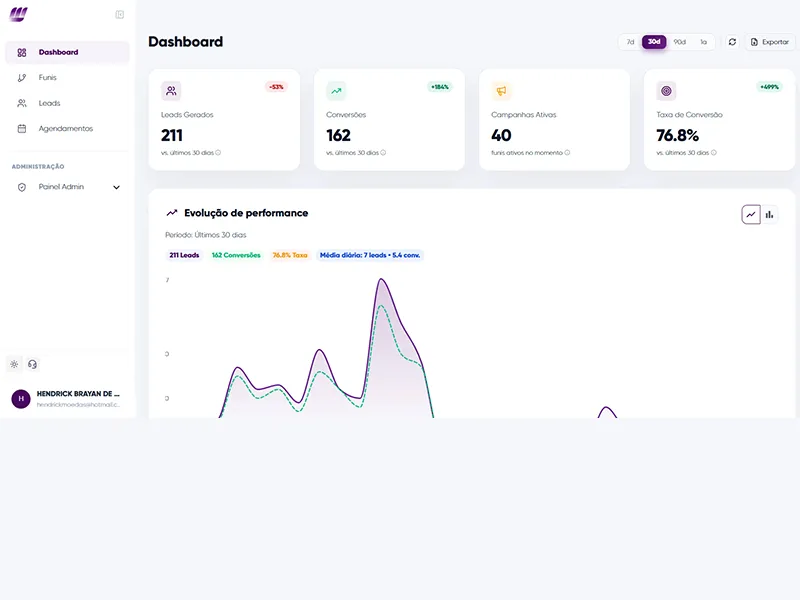Refresh the dashboard data
This screenshot has height=600, width=800.
[732, 42]
